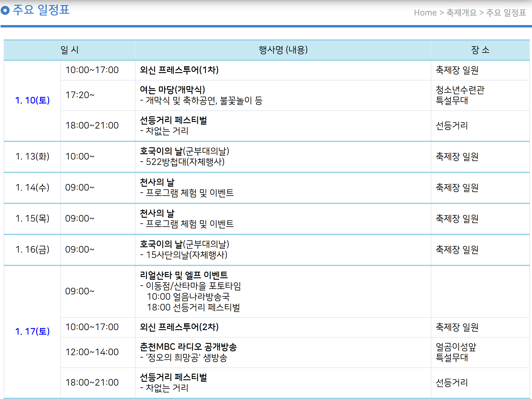
Task: Click the 여는 마당(개막식) event title
Action: (172, 90)
